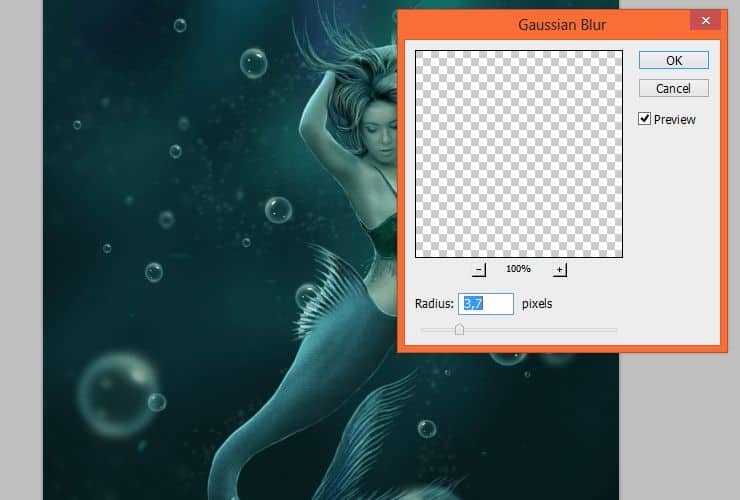This screenshot has height=500, width=740.
Task: Click the gray pasteboard right of canvas
Action: pyautogui.click(x=680, y=420)
